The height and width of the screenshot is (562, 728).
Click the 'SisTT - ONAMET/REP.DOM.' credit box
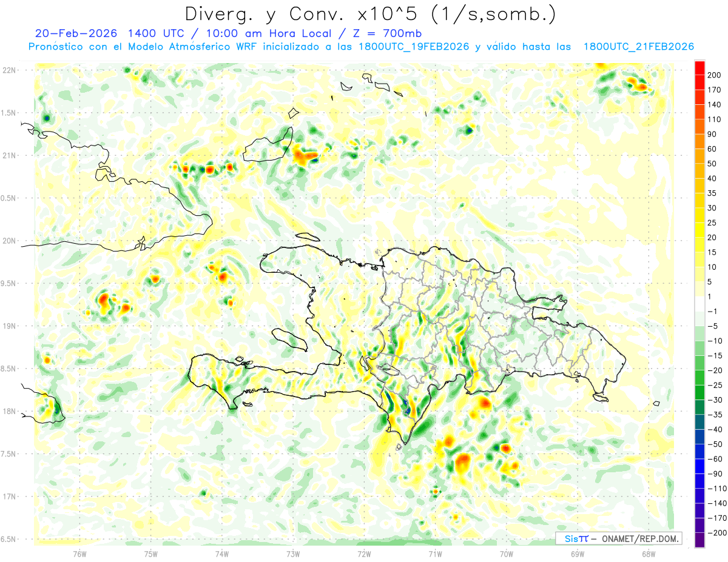[x=618, y=538]
